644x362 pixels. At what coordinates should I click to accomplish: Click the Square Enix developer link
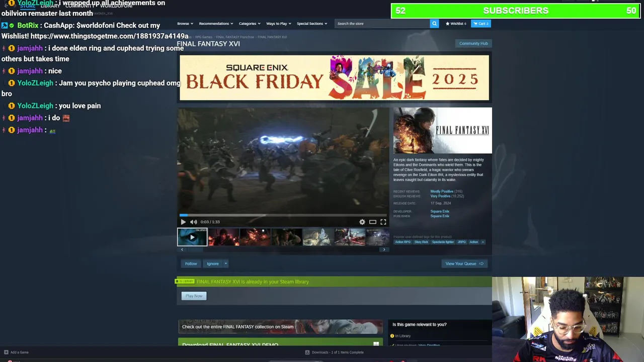[440, 211]
